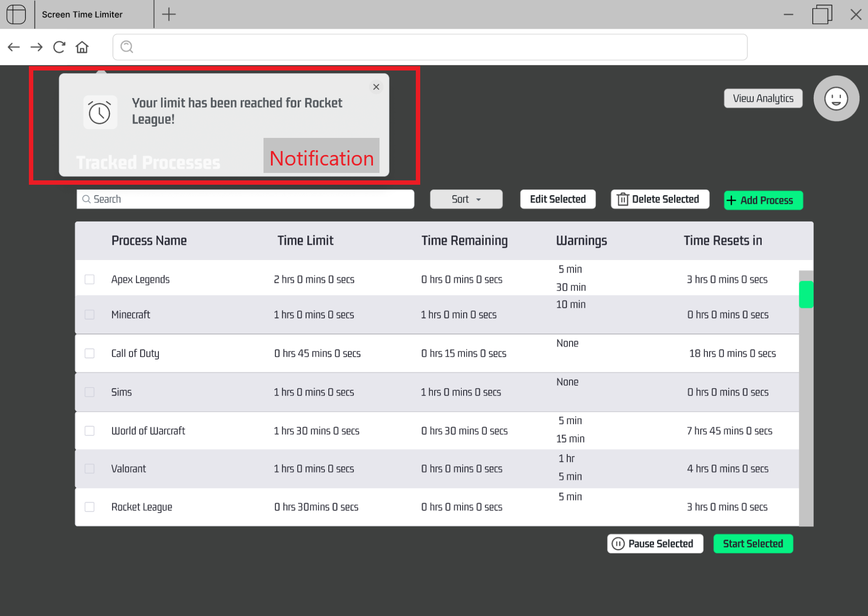This screenshot has width=868, height=616.
Task: Open View Analytics
Action: 763,98
